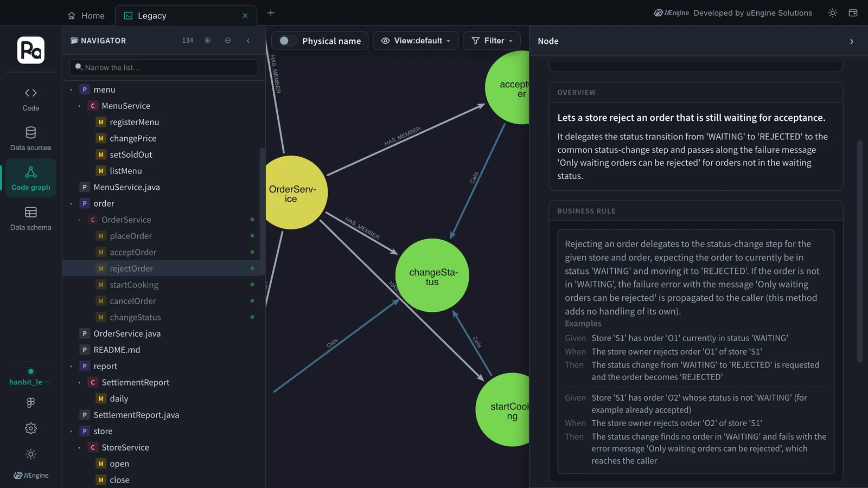Click the panel layout icon in the title bar
Viewport: 868px width, 488px height.
pyautogui.click(x=853, y=13)
